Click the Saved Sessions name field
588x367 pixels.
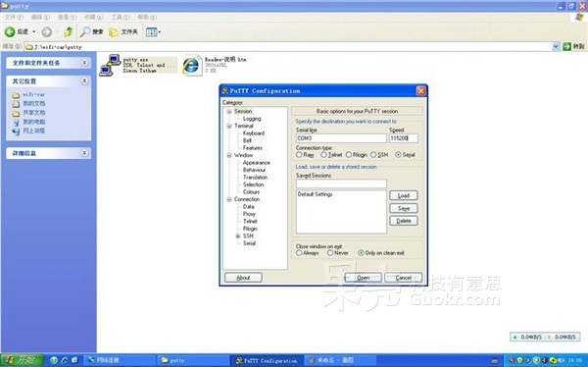[x=341, y=183]
